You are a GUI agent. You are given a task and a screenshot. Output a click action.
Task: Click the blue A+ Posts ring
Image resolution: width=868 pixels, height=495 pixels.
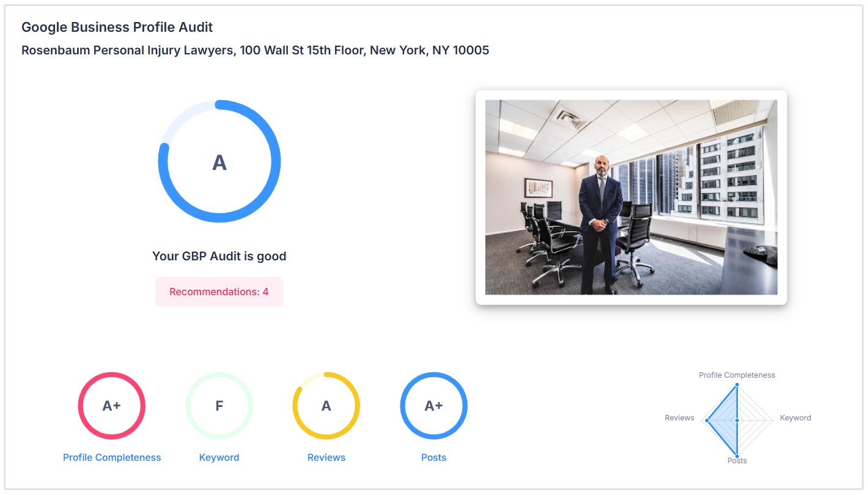pyautogui.click(x=434, y=406)
